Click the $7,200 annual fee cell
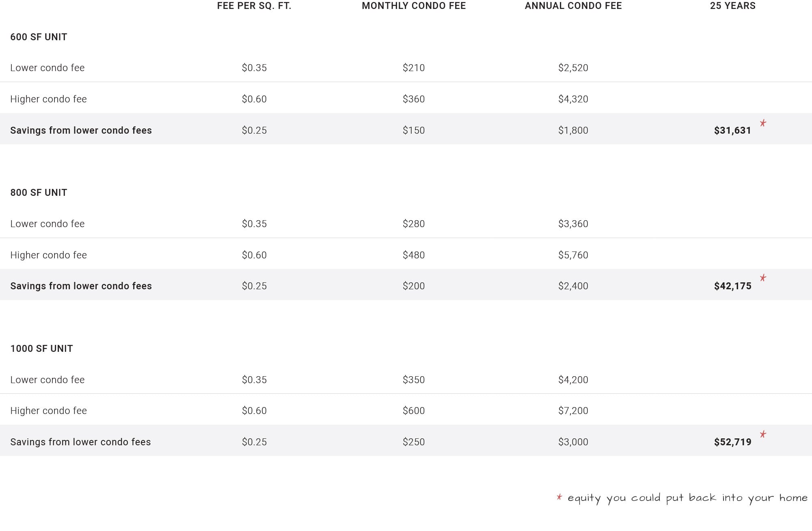This screenshot has width=812, height=531. point(573,411)
